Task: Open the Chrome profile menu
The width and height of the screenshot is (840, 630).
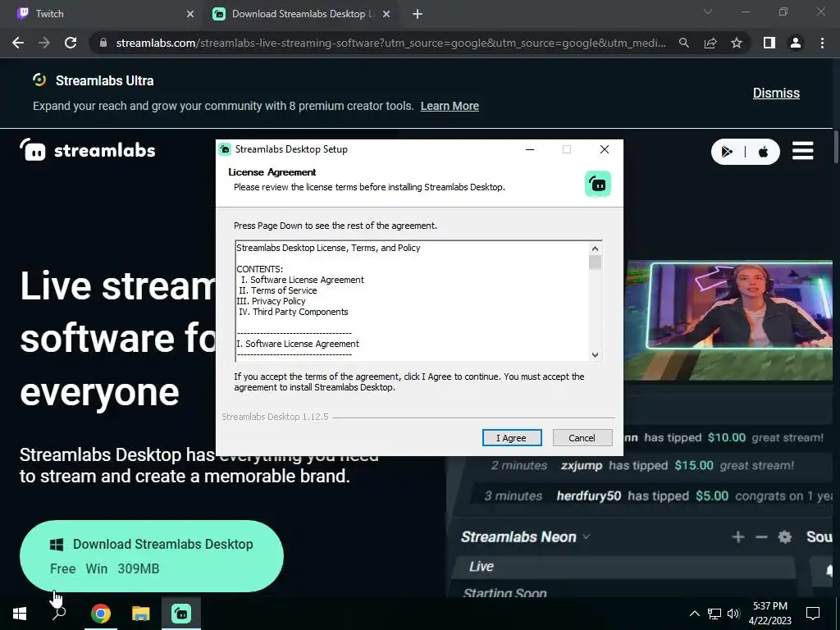Action: tap(796, 43)
